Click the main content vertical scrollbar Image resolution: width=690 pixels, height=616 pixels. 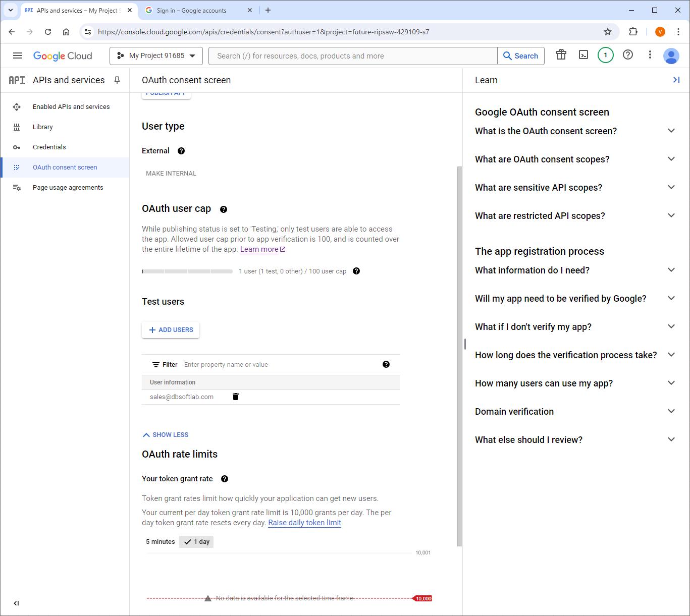coord(459,356)
